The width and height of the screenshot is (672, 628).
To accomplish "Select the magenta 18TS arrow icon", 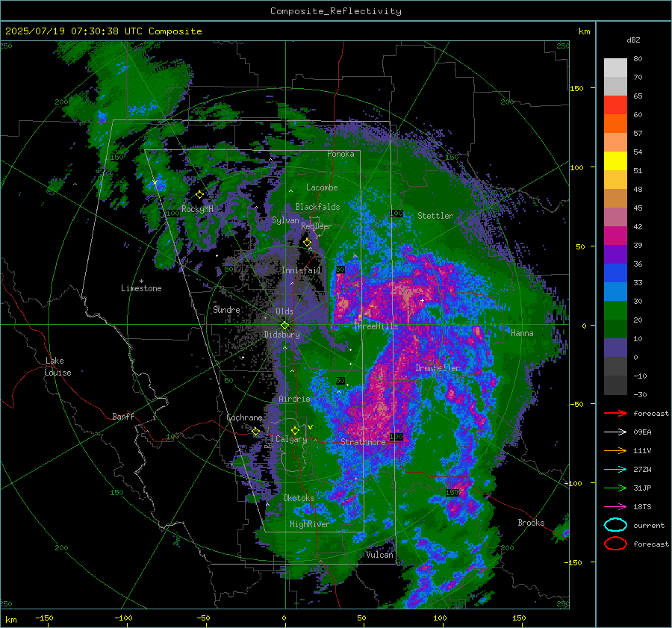I will point(615,506).
